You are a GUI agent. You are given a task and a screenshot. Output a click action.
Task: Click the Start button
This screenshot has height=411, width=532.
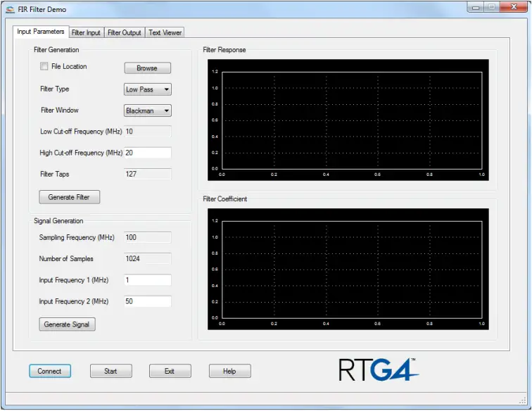[110, 371]
